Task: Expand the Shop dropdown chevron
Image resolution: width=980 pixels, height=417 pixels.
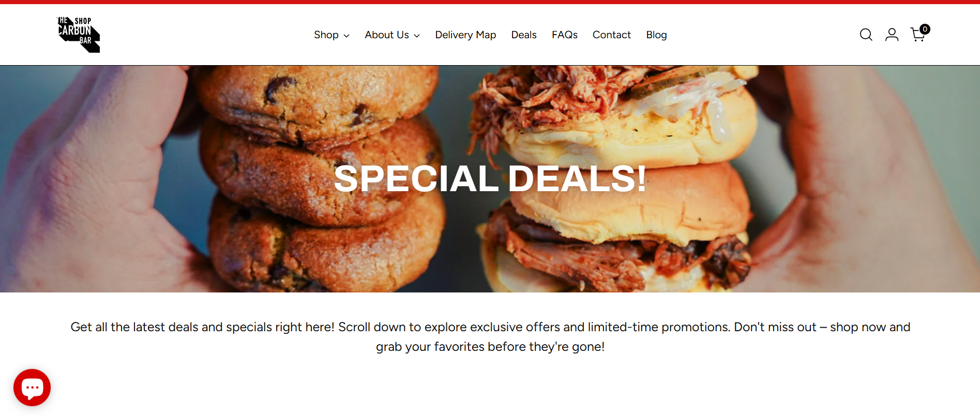Action: point(346,36)
